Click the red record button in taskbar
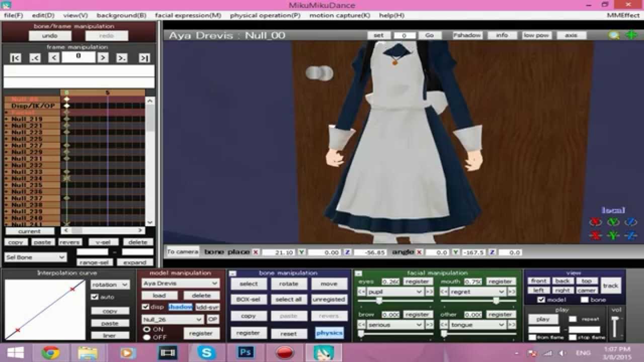644x362 pixels. pyautogui.click(x=285, y=353)
